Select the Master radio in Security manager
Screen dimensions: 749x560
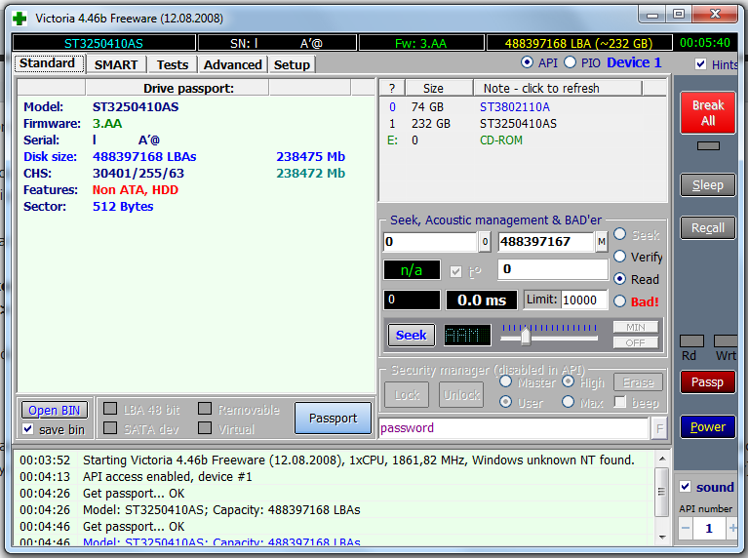click(x=506, y=381)
